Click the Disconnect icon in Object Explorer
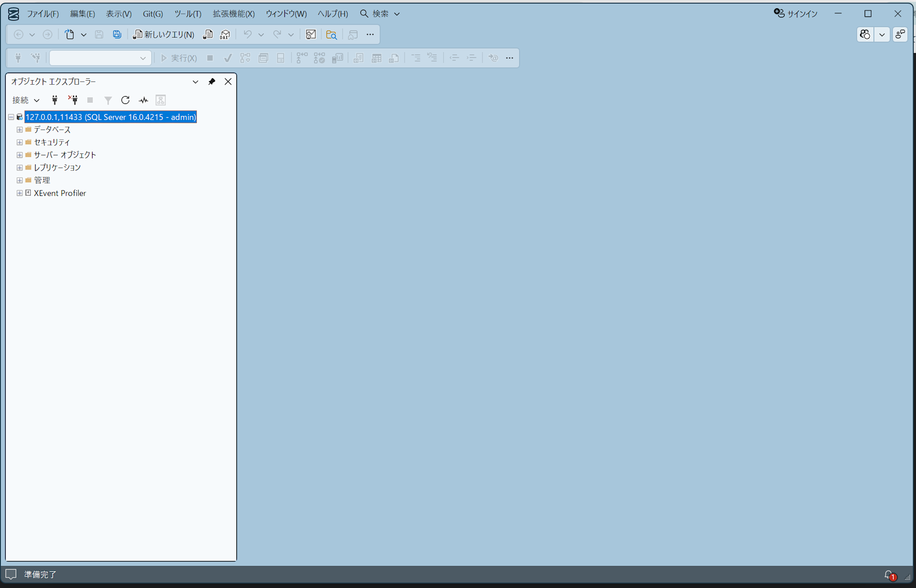 (x=73, y=100)
